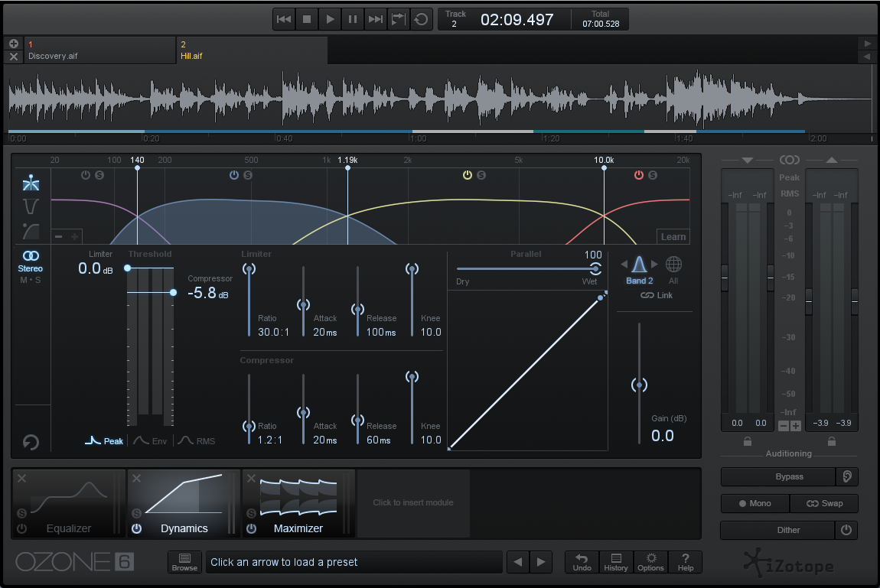Load previous preset with left arrow

coord(517,562)
